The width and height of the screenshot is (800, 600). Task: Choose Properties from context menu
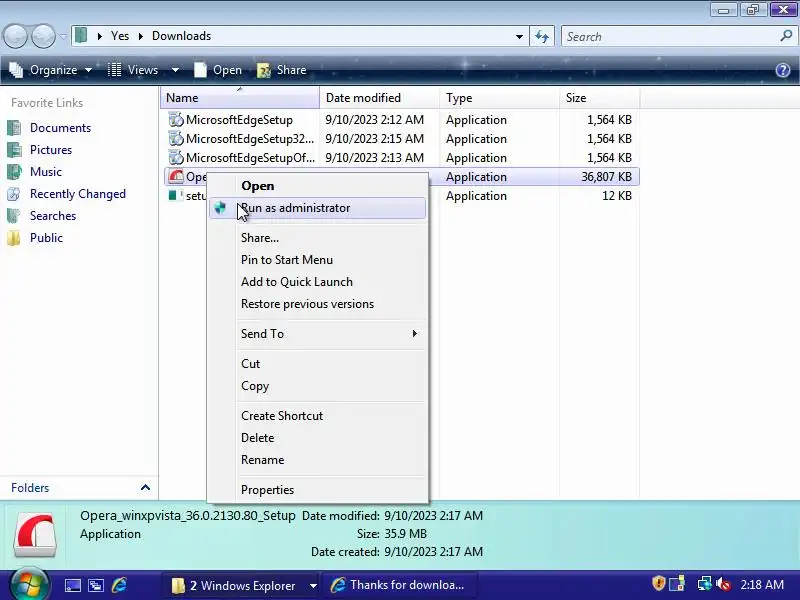point(317,490)
